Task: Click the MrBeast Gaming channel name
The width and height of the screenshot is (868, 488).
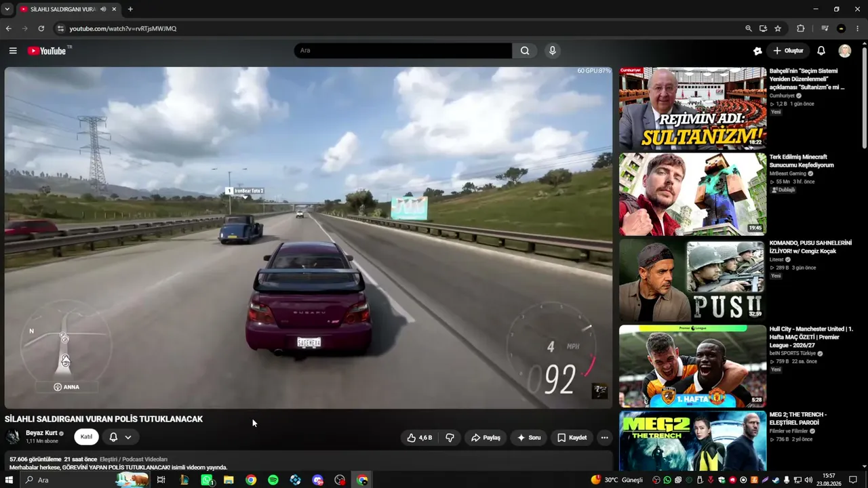Action: [x=788, y=174]
